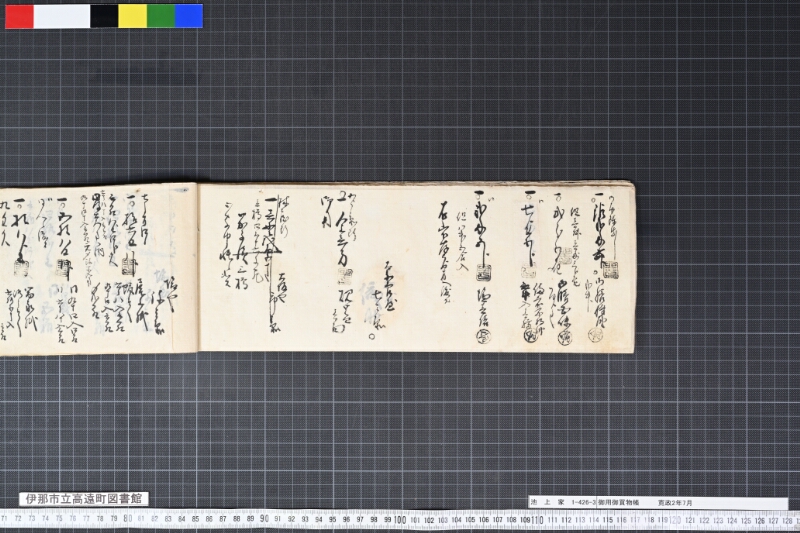Viewport: 800px width, 533px height.
Task: Click the 120 mark on the ruler
Action: [x=674, y=521]
